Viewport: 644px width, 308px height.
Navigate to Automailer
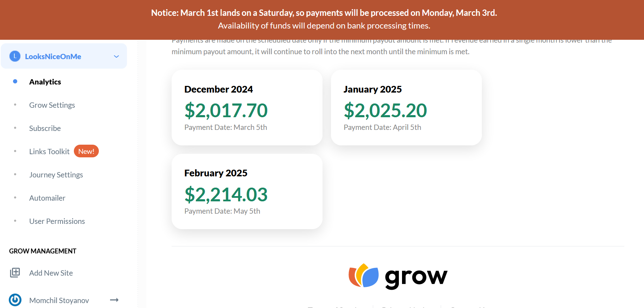[x=47, y=198]
